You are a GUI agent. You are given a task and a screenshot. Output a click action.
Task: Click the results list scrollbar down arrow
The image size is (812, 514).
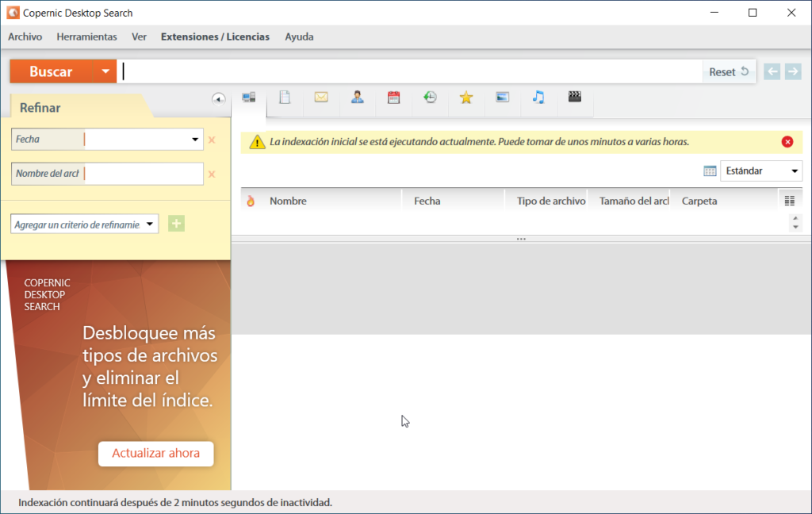795,228
